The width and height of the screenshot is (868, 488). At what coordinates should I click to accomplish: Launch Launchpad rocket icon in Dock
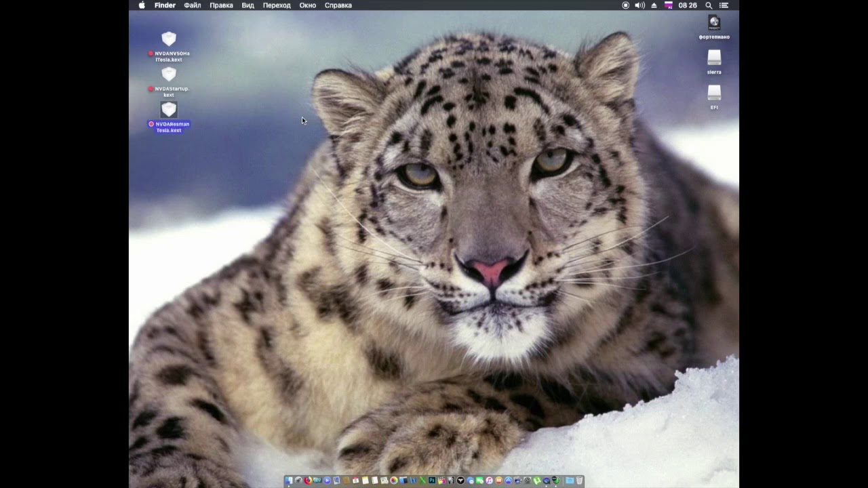(x=298, y=481)
